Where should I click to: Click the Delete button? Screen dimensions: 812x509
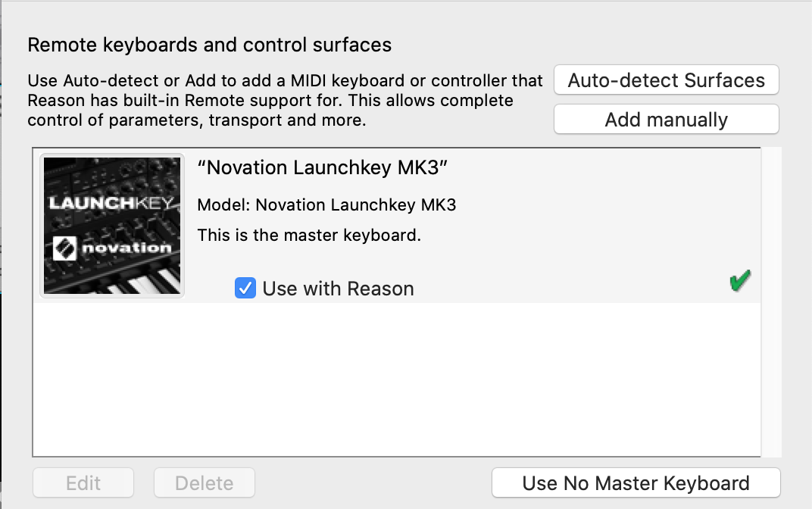[204, 482]
